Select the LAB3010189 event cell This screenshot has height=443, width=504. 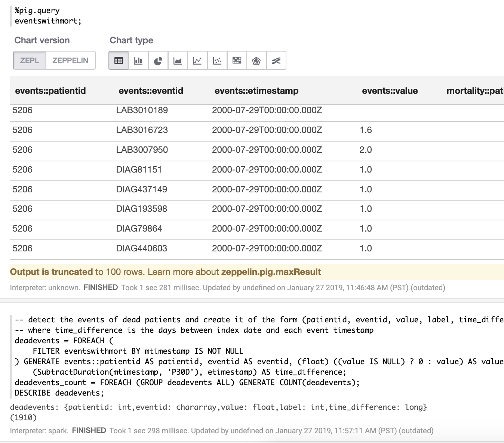click(142, 110)
